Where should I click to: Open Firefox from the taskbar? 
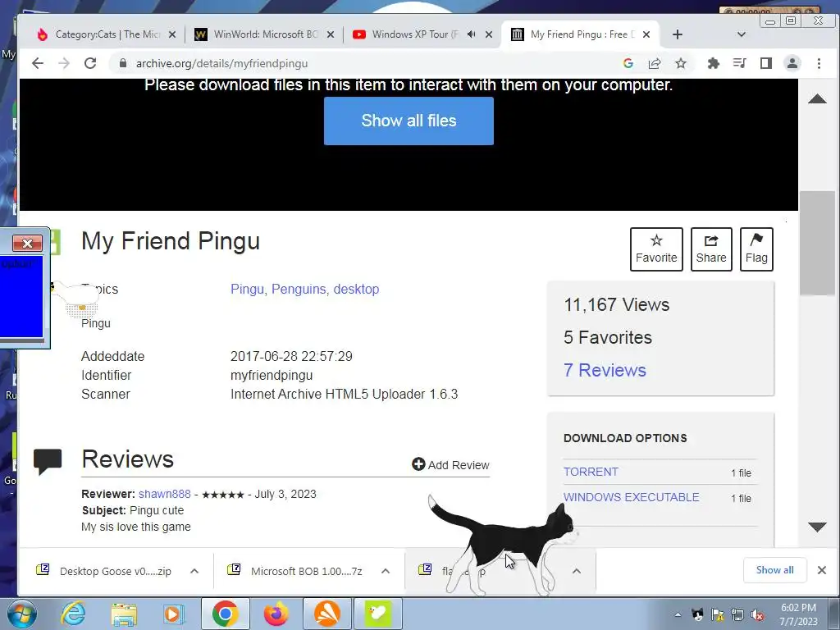(276, 614)
